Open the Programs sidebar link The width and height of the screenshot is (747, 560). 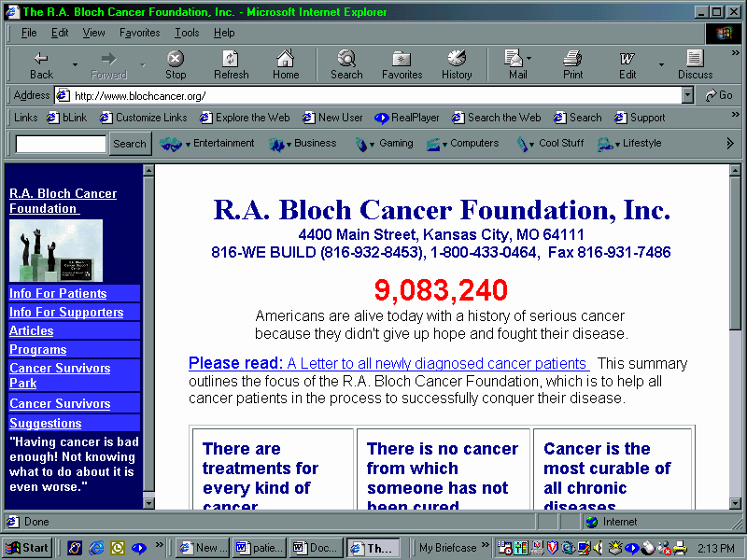[x=38, y=349]
